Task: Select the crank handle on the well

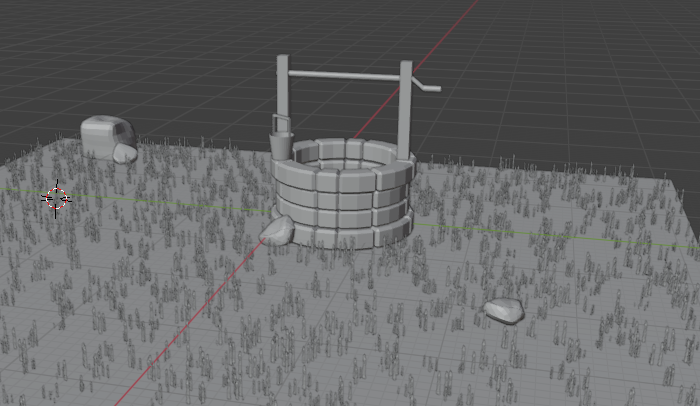Action: [x=428, y=87]
